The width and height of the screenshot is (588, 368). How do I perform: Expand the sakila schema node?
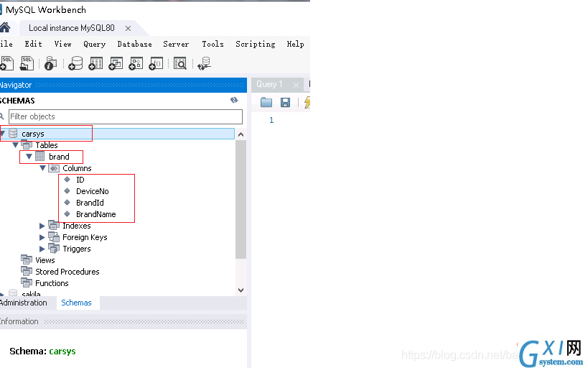coord(2,294)
